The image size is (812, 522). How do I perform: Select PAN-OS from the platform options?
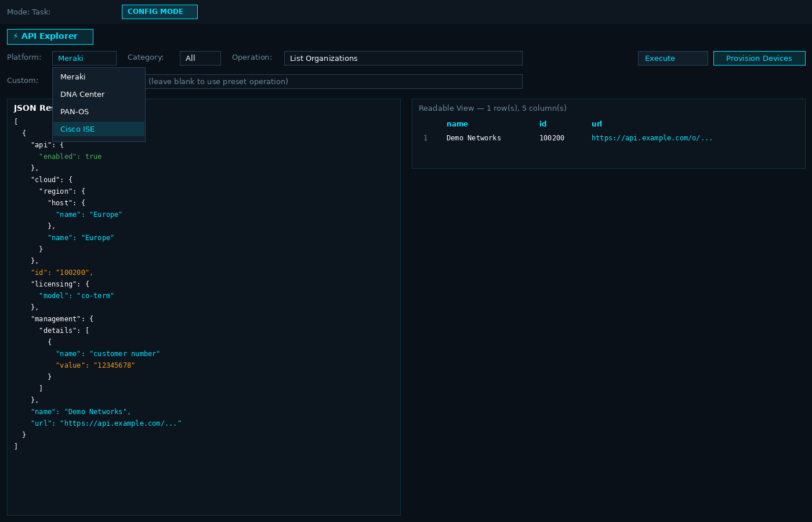point(74,111)
